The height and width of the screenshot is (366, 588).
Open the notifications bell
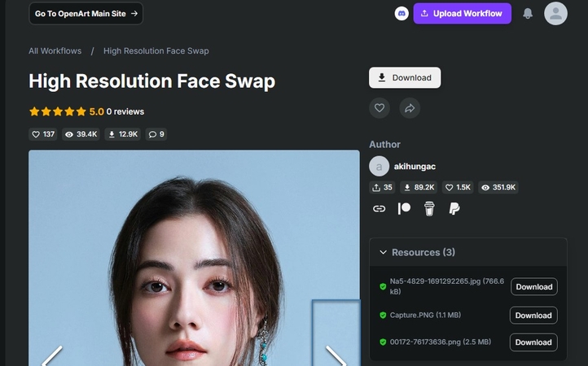(x=528, y=14)
